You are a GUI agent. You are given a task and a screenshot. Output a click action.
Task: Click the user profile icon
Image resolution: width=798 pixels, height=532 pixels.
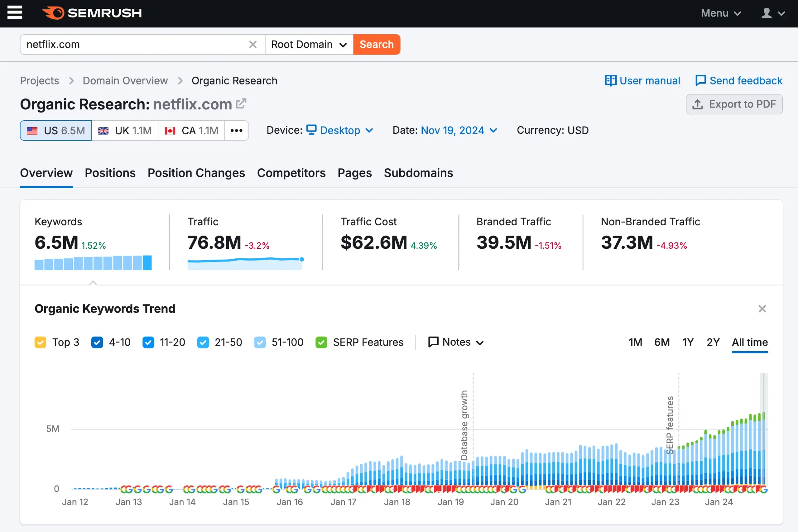[x=767, y=13]
